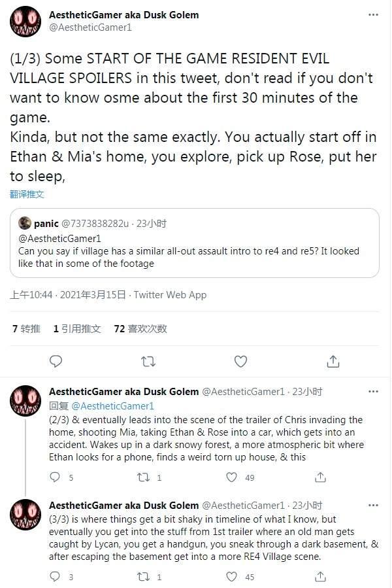Open AestheticGamer's avatar on main tweet
The width and height of the screenshot is (392, 588).
pos(25,22)
